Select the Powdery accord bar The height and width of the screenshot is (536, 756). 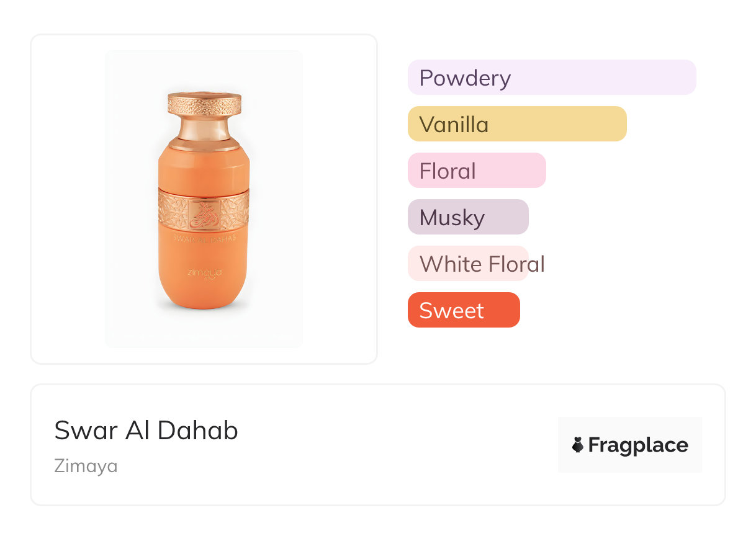551,78
